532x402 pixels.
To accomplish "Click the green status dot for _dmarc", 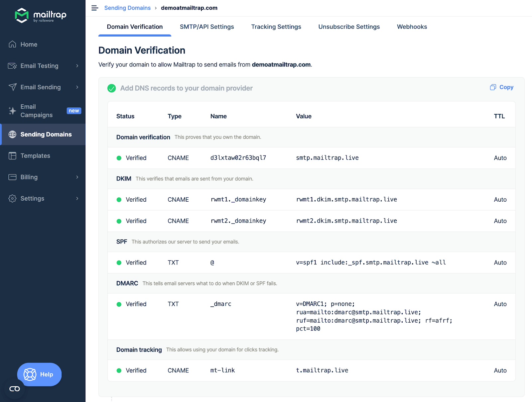I will click(119, 304).
